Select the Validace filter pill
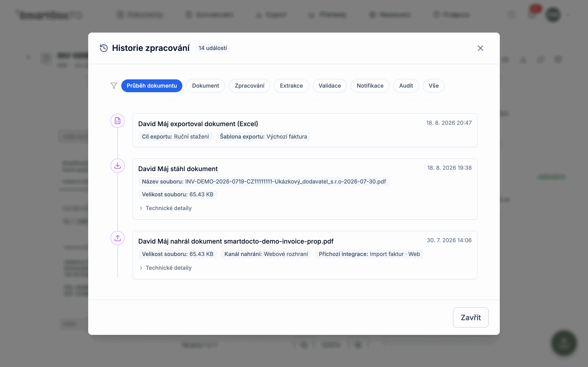This screenshot has height=367, width=588. (x=330, y=86)
